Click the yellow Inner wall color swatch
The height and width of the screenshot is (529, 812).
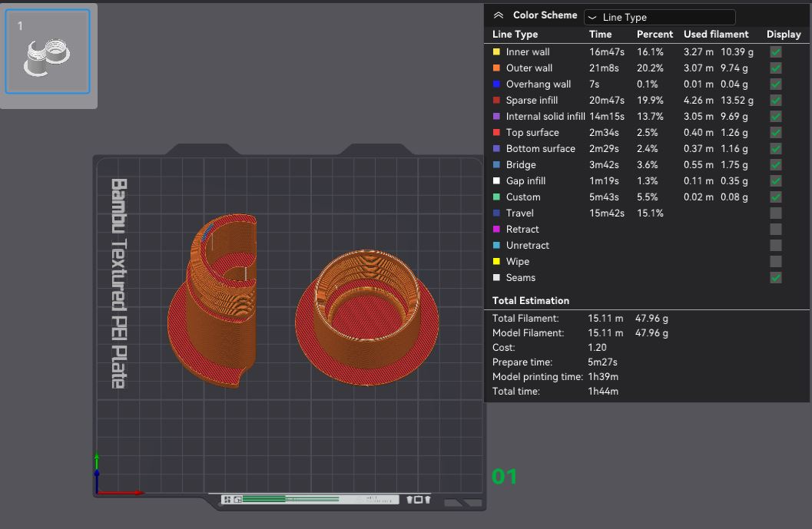(496, 51)
